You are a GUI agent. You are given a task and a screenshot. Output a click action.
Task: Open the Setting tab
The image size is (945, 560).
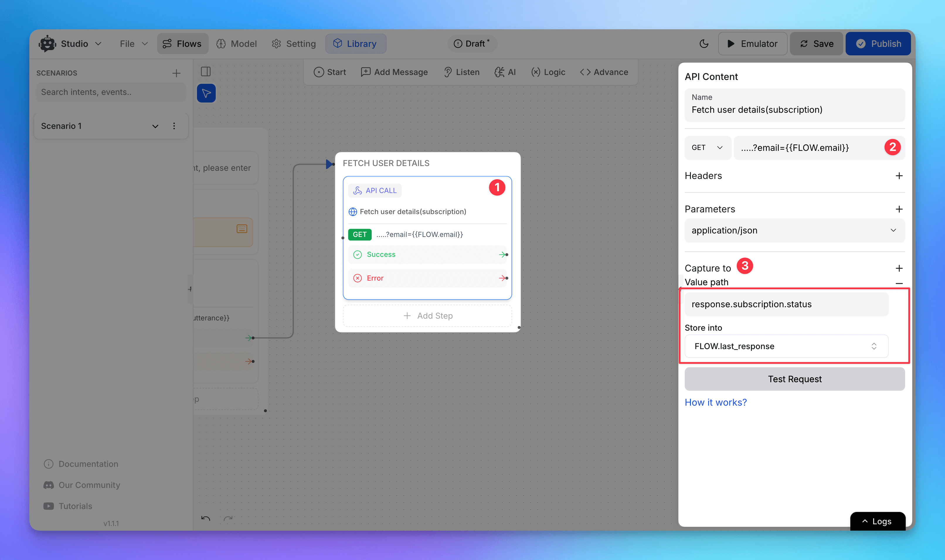pyautogui.click(x=294, y=44)
